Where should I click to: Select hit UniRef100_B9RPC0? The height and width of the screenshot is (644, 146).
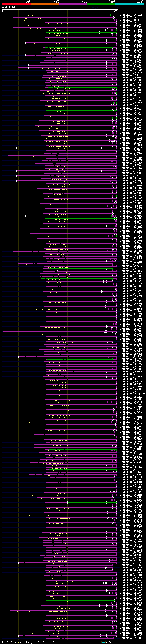coord(131,133)
